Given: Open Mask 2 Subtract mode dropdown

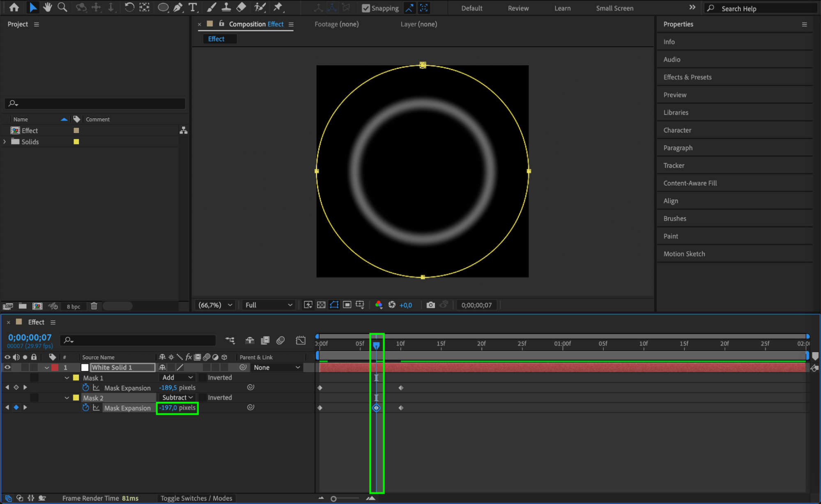Looking at the screenshot, I should click(177, 397).
